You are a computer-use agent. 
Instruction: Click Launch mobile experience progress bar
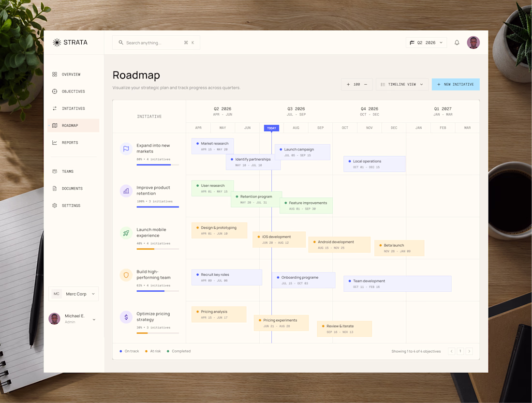point(158,249)
